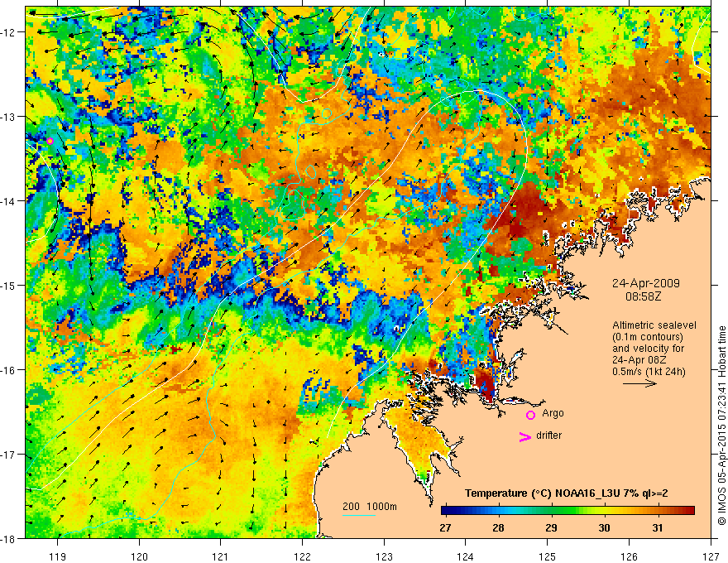The width and height of the screenshot is (728, 563).
Task: Click the latitude axis label '-16'
Action: coord(9,370)
